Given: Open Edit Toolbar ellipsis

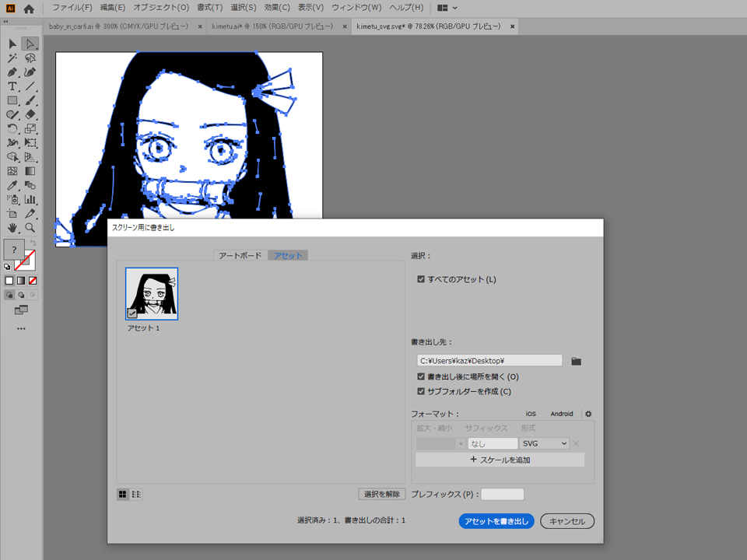Looking at the screenshot, I should pyautogui.click(x=21, y=328).
